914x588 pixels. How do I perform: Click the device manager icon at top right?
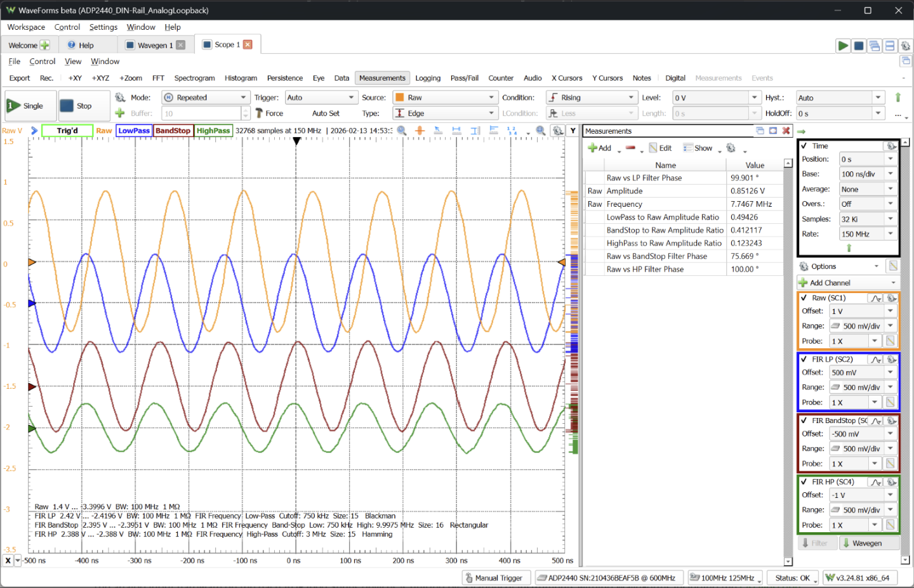(x=906, y=46)
